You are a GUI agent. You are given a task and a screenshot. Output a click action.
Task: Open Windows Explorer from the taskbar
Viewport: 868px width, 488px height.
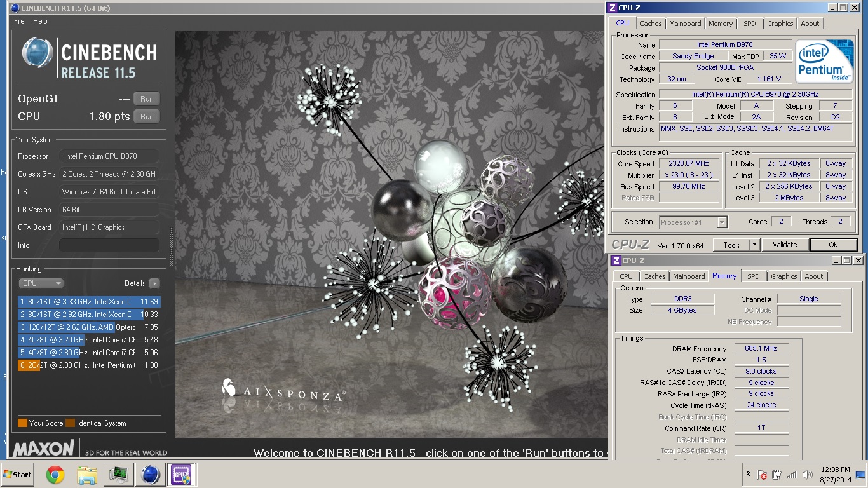click(86, 475)
